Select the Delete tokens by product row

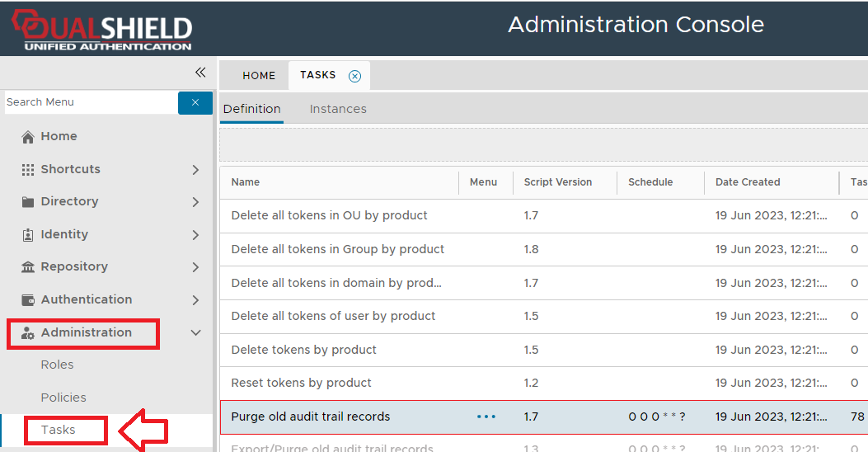click(x=304, y=350)
